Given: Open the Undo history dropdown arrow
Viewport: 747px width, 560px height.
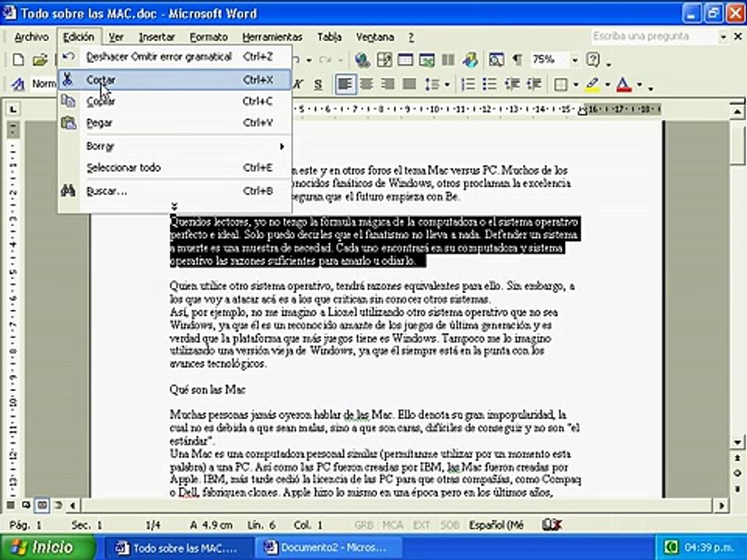Looking at the screenshot, I should (309, 60).
